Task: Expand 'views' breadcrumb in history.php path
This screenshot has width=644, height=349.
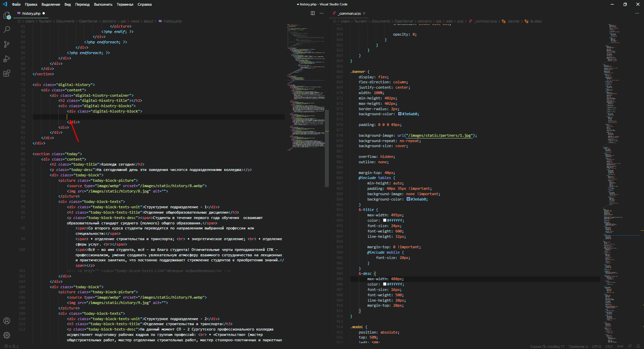Action: tap(135, 21)
